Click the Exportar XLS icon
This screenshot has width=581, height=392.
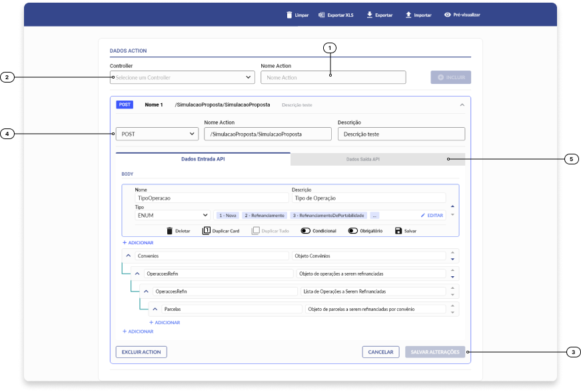click(322, 15)
